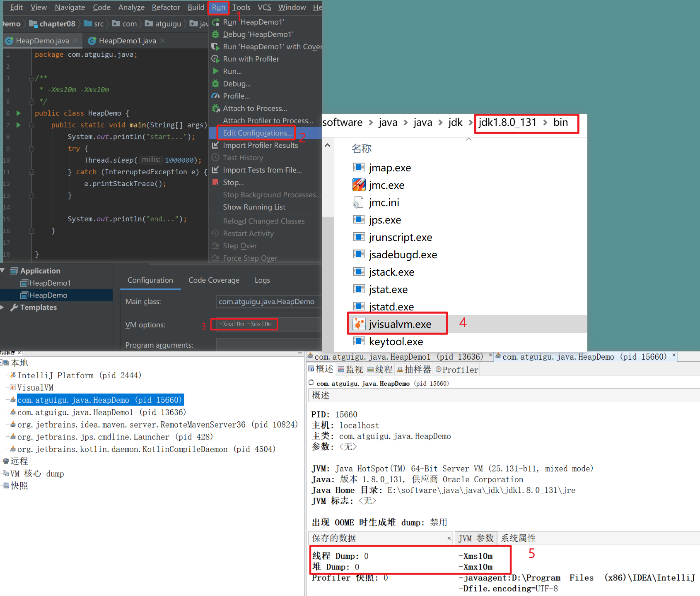
Task: Click the run gutter arrow beside class HeapDemo
Action: click(19, 113)
